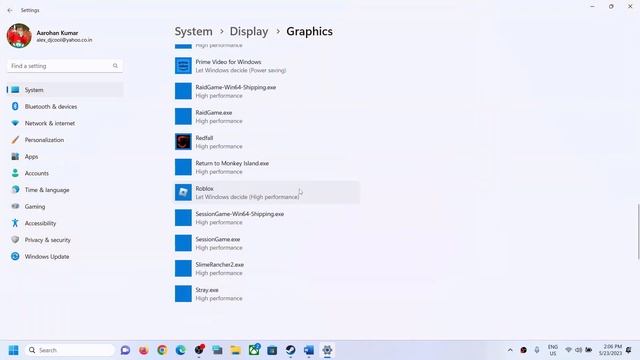Click the ENG US language indicator
Screen dimensions: 640x360
pos(553,350)
